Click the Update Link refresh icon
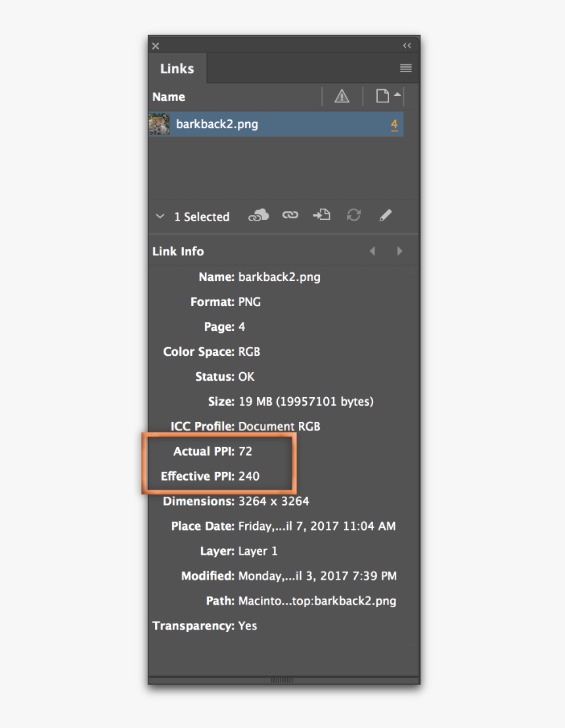The width and height of the screenshot is (565, 728). click(x=353, y=215)
